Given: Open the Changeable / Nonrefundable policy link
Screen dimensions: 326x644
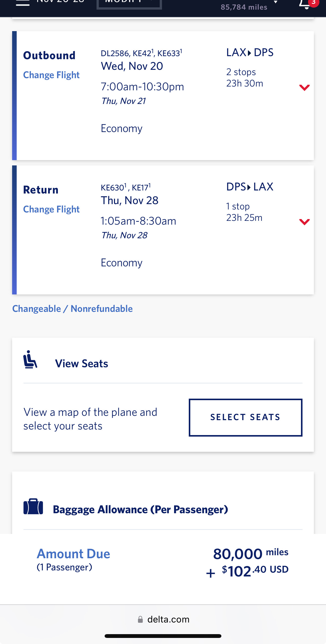Looking at the screenshot, I should coord(73,309).
